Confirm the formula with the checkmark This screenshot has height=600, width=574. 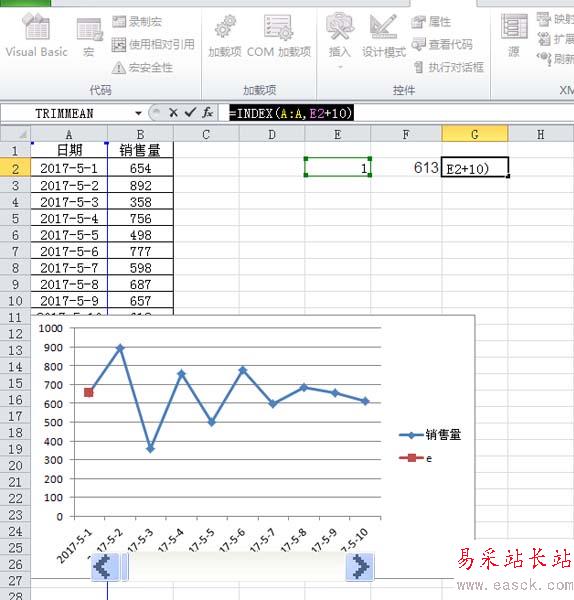[x=190, y=113]
